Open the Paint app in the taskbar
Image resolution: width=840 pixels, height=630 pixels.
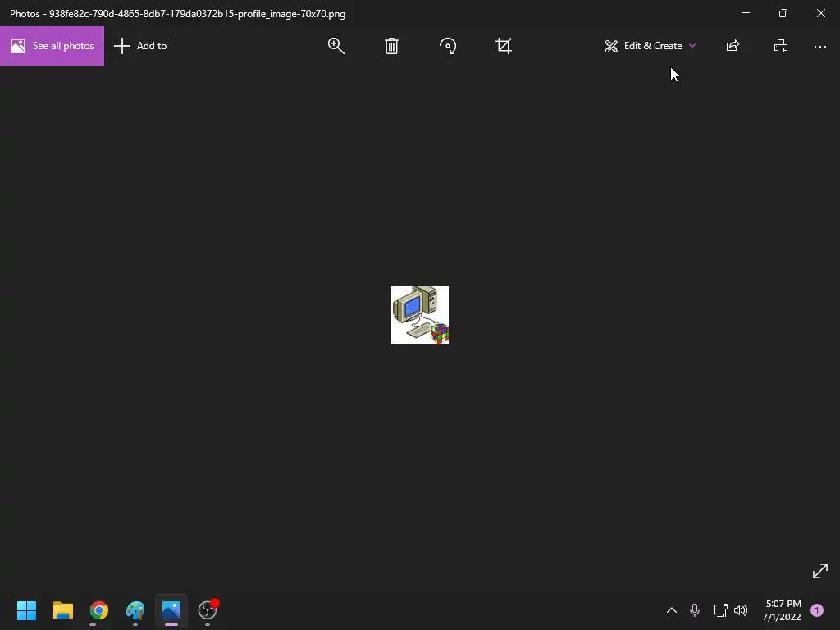click(x=135, y=610)
